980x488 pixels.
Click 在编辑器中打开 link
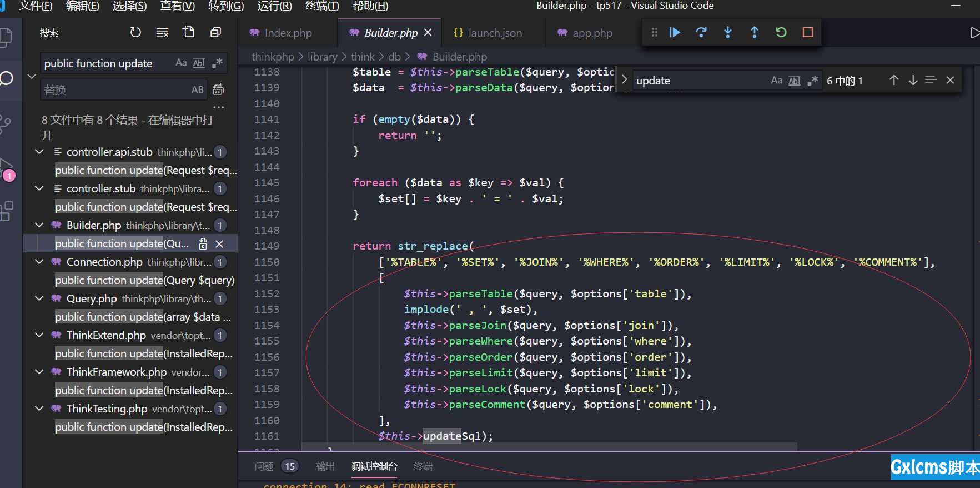181,120
